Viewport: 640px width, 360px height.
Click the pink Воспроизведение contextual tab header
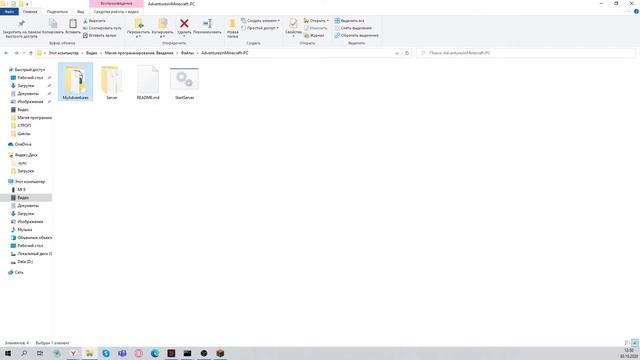click(x=116, y=4)
